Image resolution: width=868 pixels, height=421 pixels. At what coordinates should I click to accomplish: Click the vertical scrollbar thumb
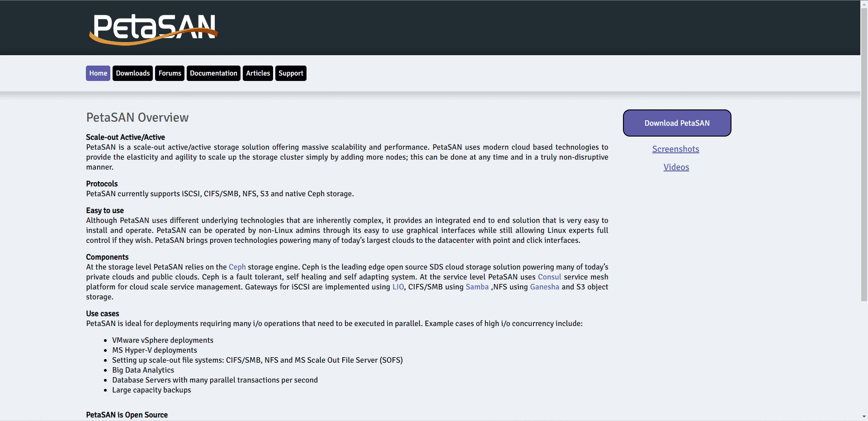(x=864, y=154)
